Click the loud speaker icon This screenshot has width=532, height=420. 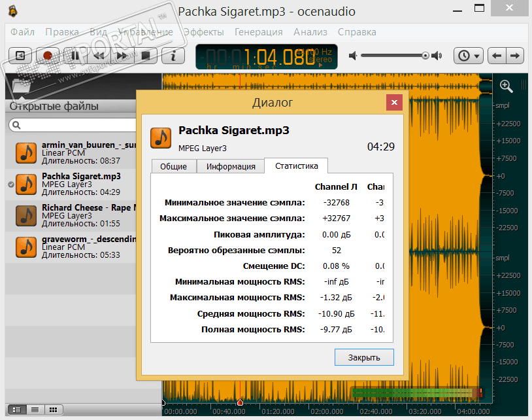[437, 56]
